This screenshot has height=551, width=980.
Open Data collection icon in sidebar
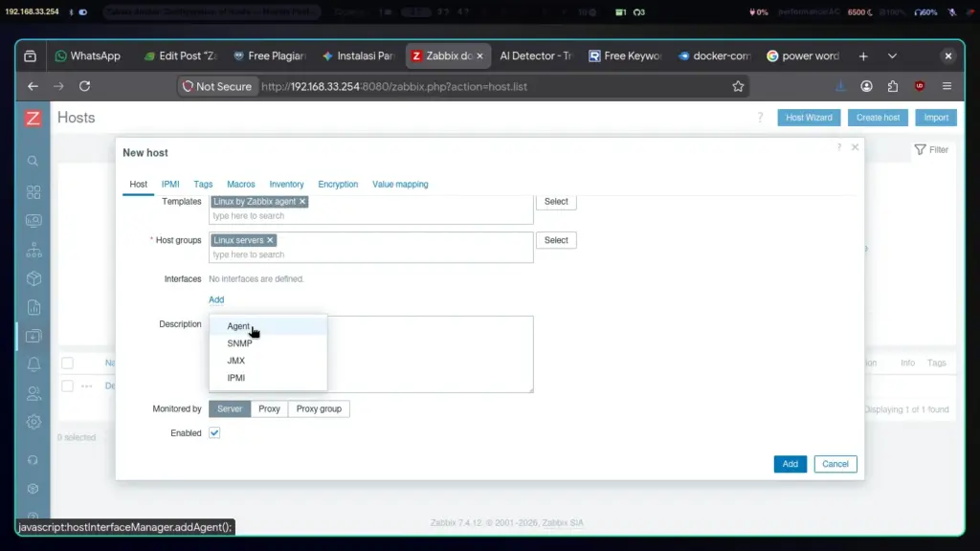33,336
